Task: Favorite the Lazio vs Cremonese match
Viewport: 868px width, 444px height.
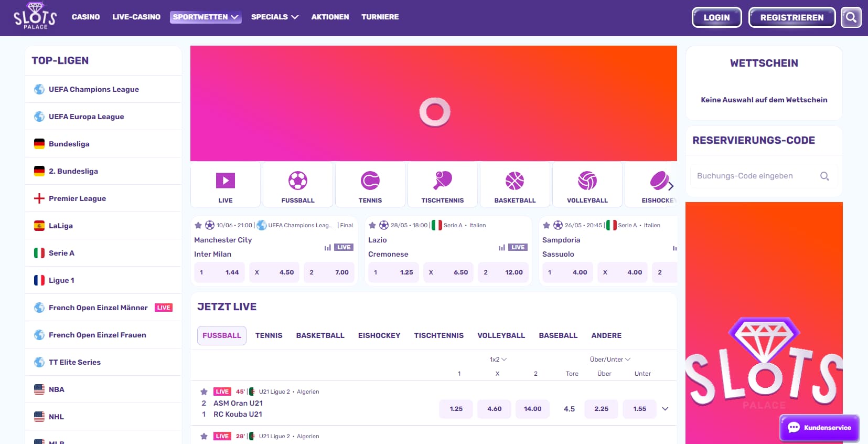Action: 372,225
